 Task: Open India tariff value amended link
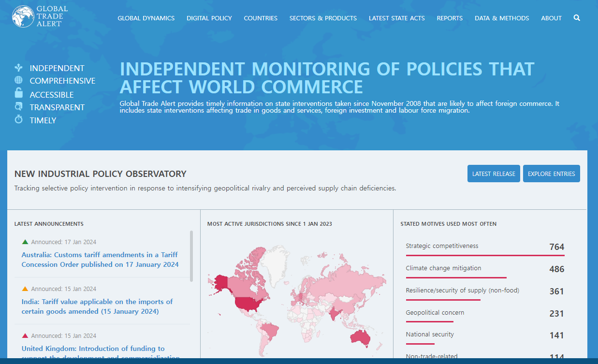click(97, 306)
